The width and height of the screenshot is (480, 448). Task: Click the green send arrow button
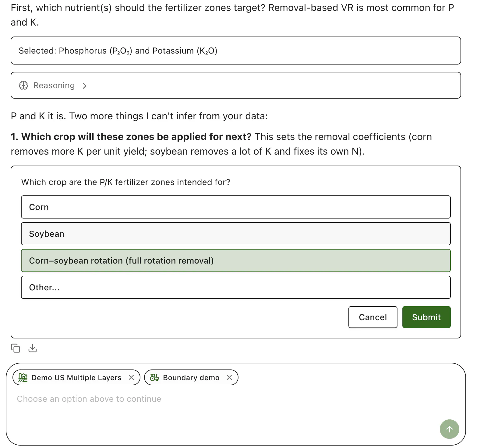coord(449,429)
